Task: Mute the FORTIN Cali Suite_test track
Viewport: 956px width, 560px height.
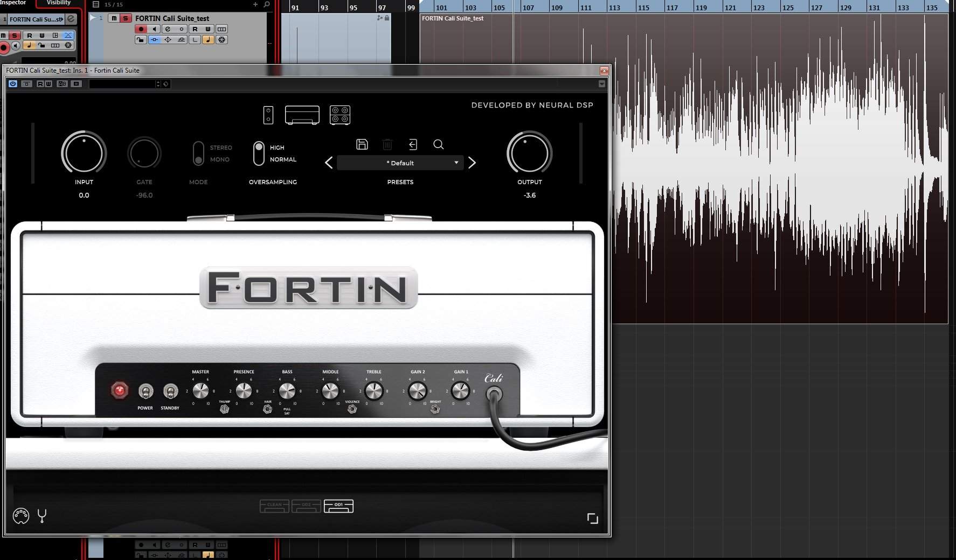Action: point(114,18)
